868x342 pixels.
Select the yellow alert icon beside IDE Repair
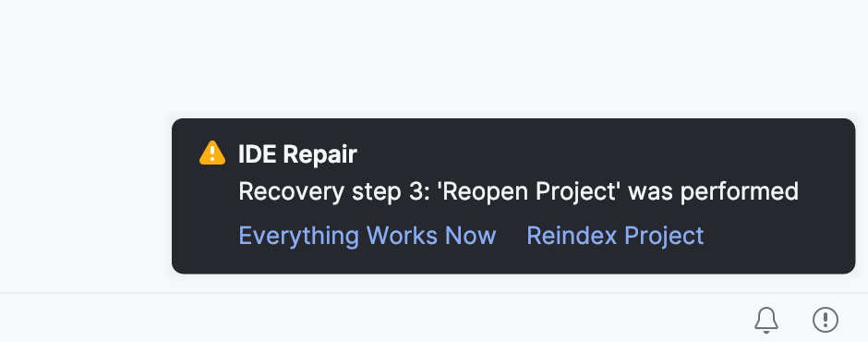pos(212,153)
